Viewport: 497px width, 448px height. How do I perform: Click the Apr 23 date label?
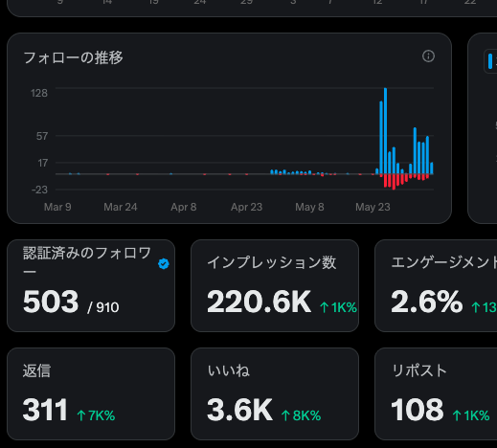tap(246, 207)
